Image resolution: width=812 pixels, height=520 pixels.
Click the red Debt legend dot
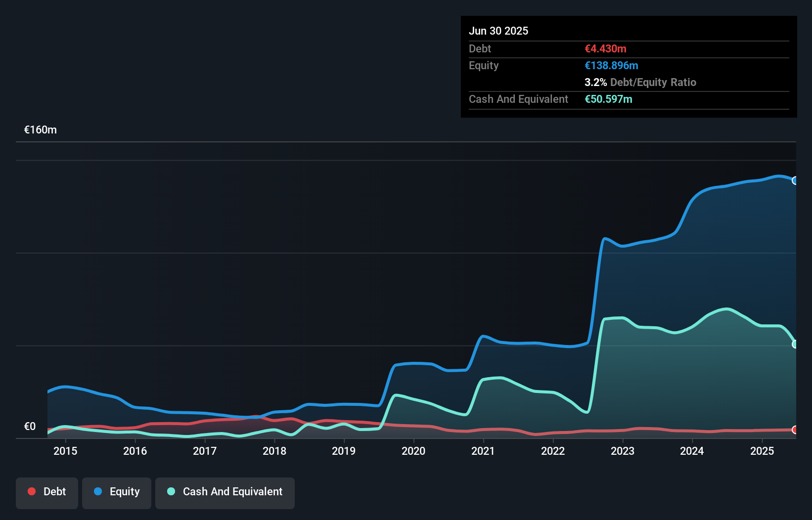tap(32, 491)
